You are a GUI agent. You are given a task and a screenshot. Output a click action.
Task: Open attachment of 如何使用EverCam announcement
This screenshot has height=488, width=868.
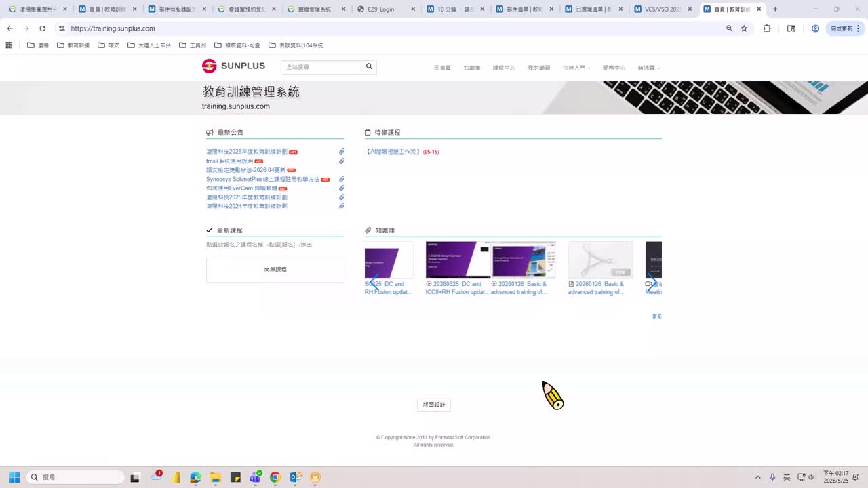pyautogui.click(x=342, y=188)
